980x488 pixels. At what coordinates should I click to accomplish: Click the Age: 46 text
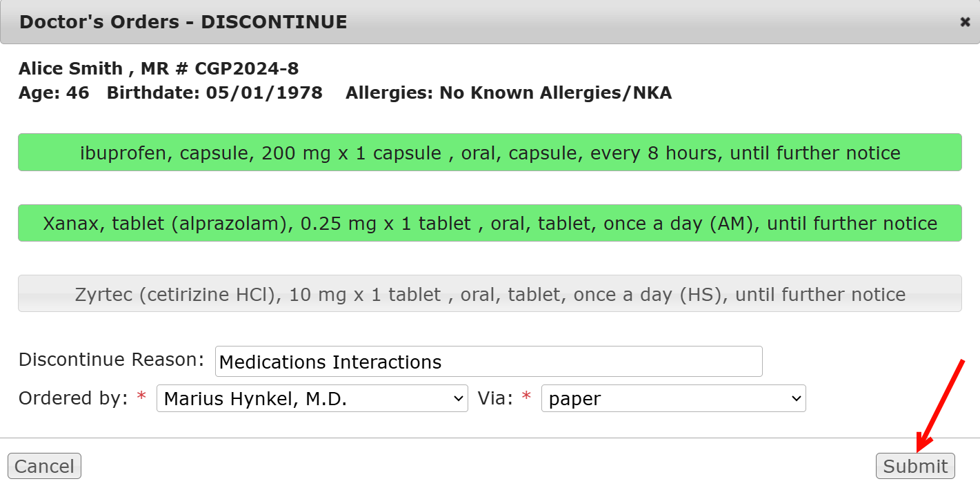tap(54, 92)
